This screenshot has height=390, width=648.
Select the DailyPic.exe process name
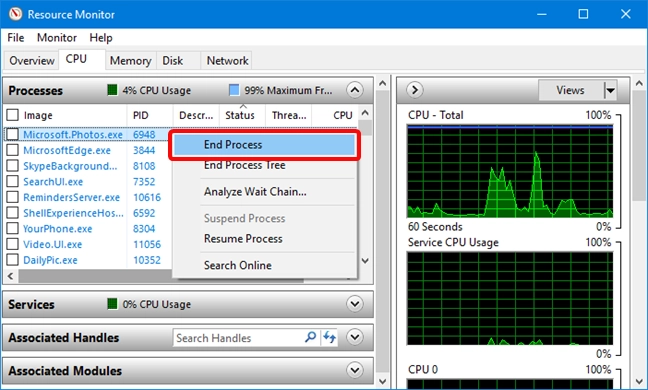pyautogui.click(x=50, y=260)
